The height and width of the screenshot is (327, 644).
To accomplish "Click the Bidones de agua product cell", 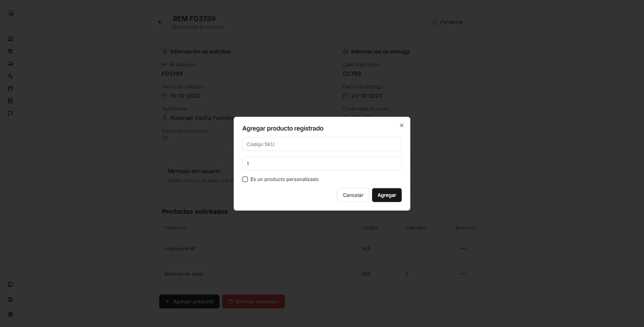I will point(184,274).
